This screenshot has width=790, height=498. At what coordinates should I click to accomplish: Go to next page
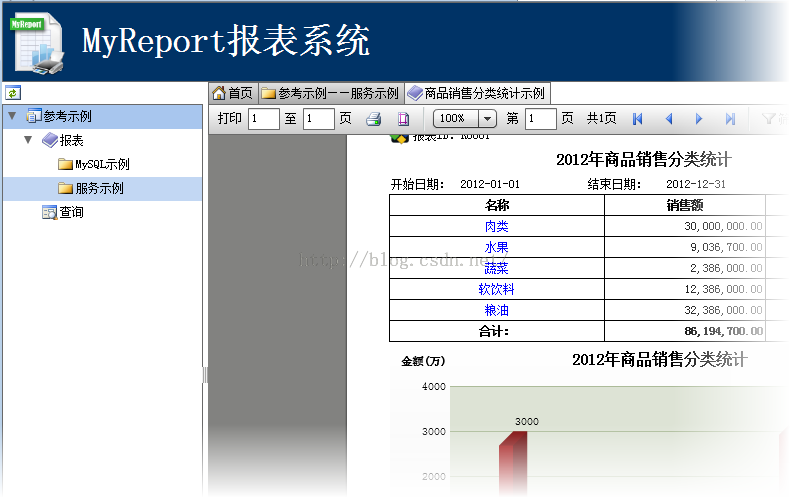(698, 119)
